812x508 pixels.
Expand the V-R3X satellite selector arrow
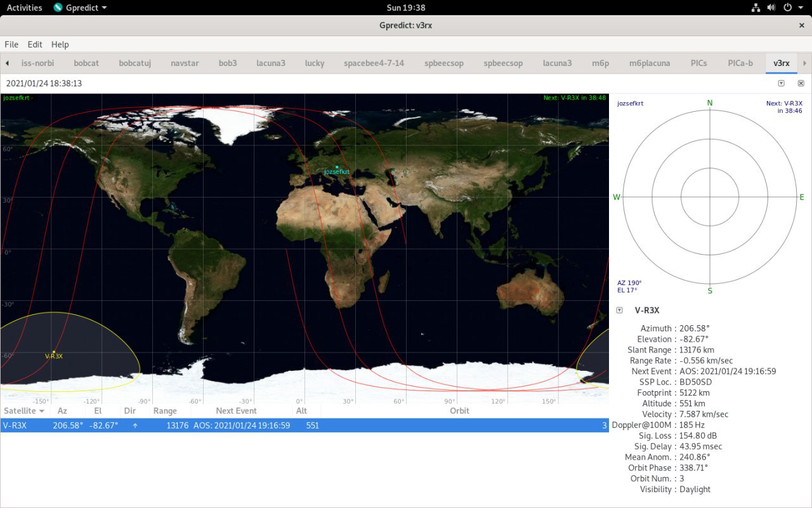tap(619, 311)
